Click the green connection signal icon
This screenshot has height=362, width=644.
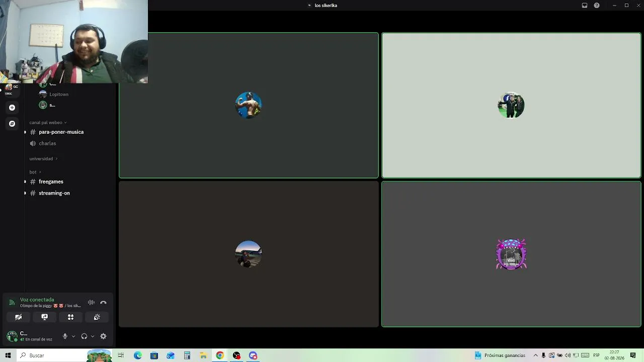[x=12, y=303]
